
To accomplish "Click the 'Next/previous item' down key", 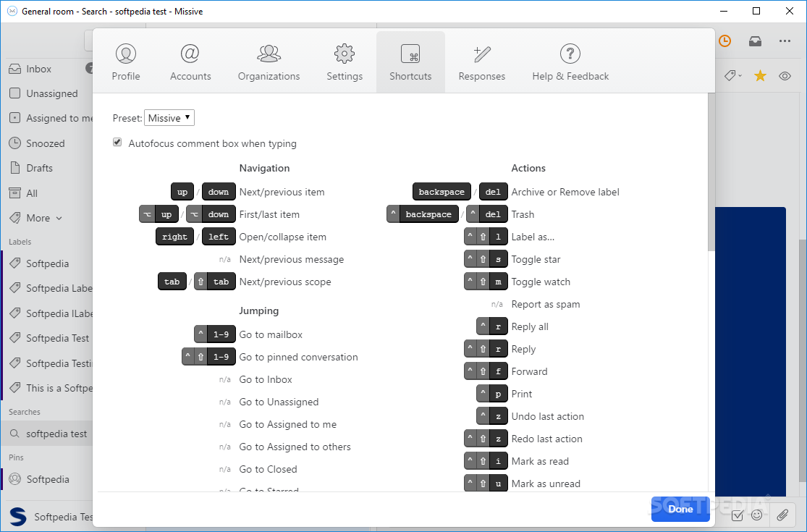I will tap(219, 192).
